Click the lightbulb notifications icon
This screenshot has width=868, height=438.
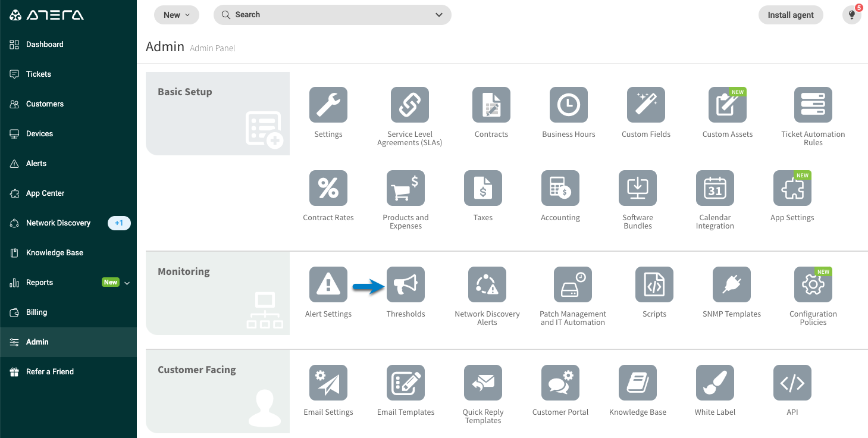852,15
